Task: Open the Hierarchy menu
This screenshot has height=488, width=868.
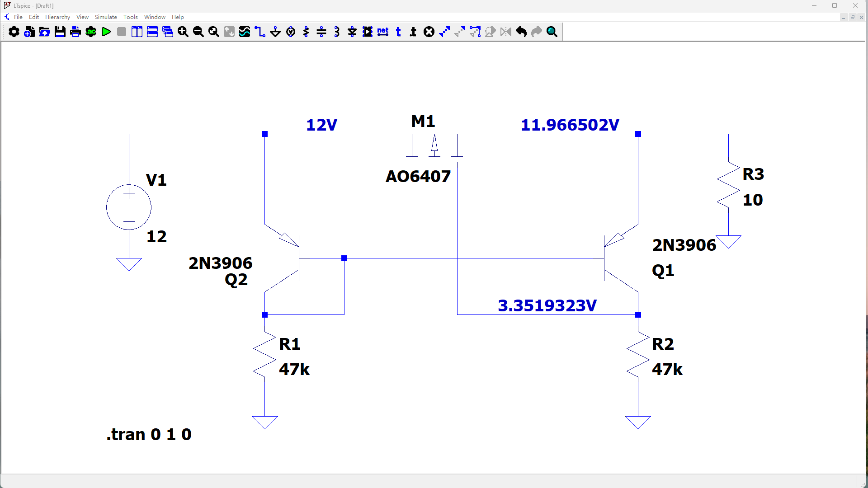Action: pyautogui.click(x=57, y=17)
